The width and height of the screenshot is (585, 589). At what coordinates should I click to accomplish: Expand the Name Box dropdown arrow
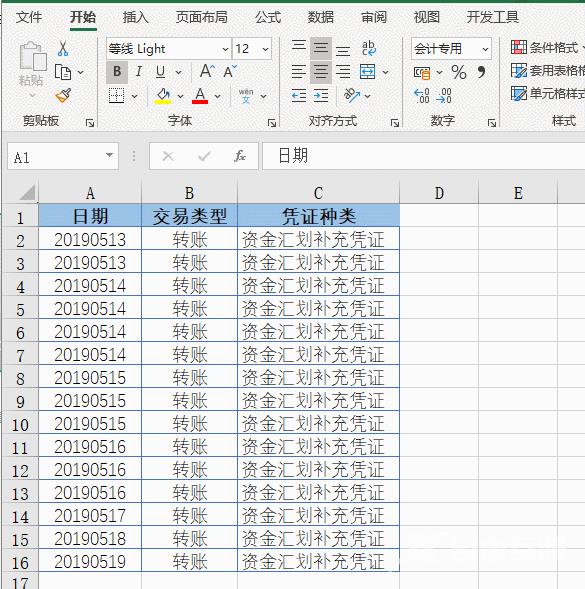109,155
